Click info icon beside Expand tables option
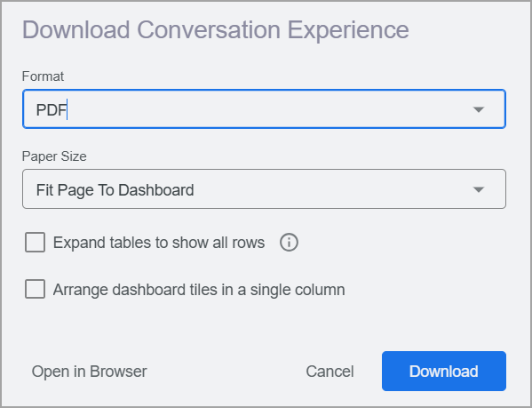Image resolution: width=532 pixels, height=408 pixels. [x=289, y=243]
